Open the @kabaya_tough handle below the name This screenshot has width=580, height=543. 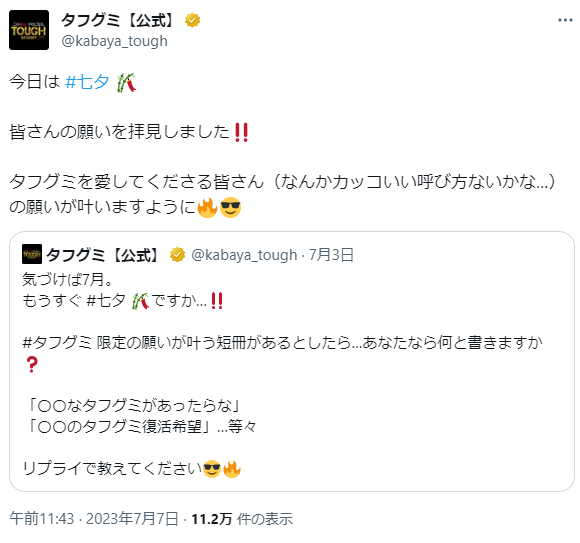click(x=114, y=41)
